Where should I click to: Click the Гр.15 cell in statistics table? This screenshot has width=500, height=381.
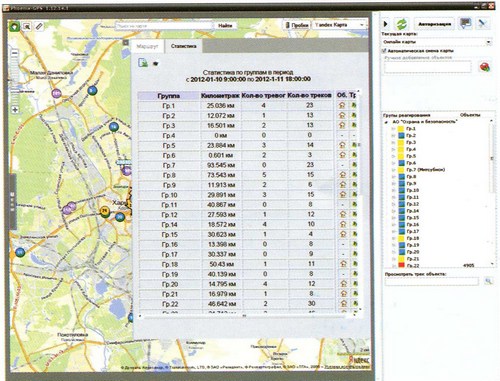click(169, 234)
